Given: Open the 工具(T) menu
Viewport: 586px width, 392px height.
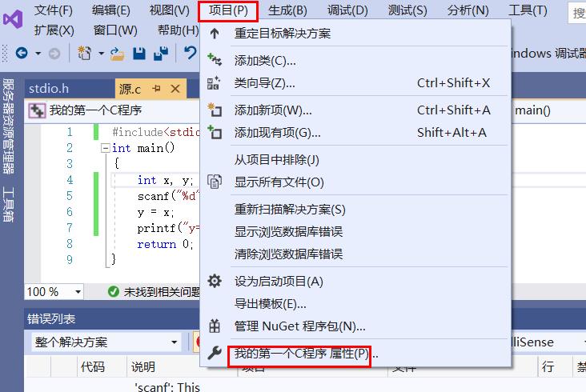Looking at the screenshot, I should [x=528, y=10].
